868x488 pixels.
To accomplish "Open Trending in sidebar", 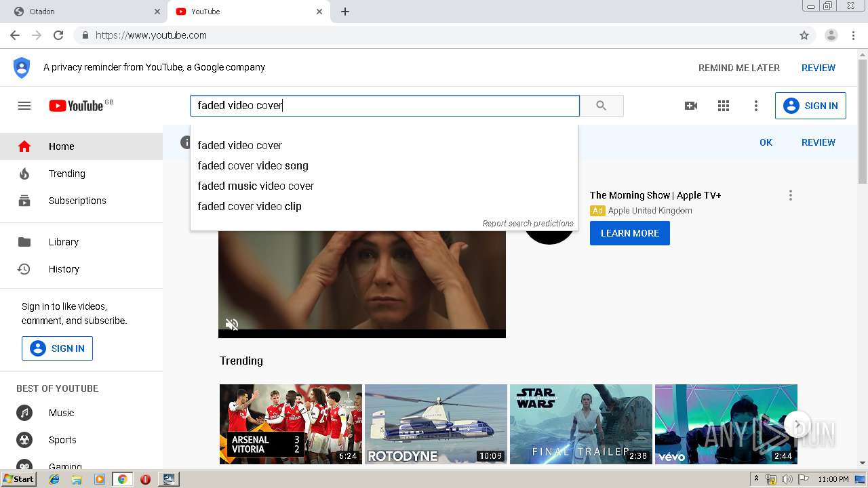I will point(81,174).
